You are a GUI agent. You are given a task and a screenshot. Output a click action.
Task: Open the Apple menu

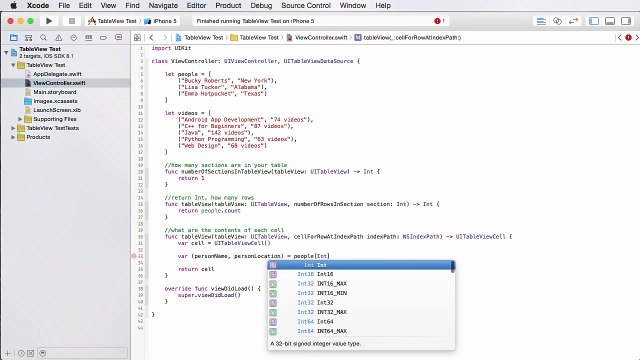pos(13,5)
